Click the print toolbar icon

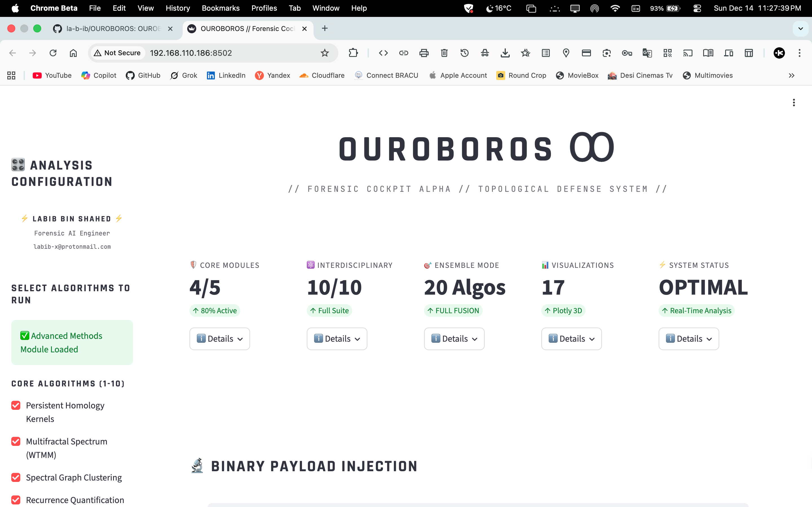pyautogui.click(x=424, y=53)
